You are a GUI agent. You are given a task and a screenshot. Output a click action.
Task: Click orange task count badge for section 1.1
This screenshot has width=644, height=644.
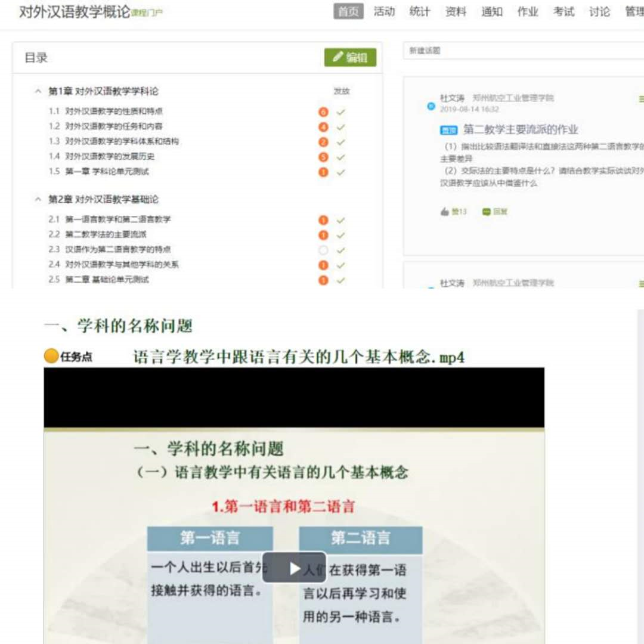click(x=323, y=112)
